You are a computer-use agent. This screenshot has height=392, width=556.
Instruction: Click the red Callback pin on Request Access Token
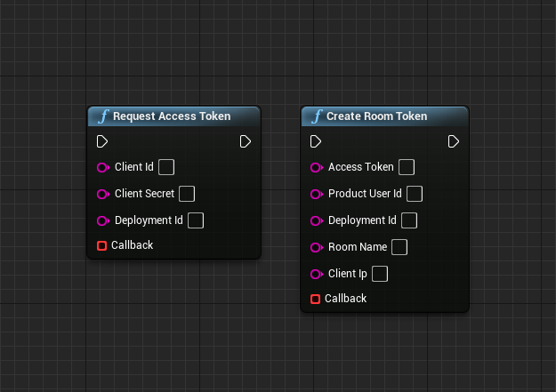(x=102, y=245)
